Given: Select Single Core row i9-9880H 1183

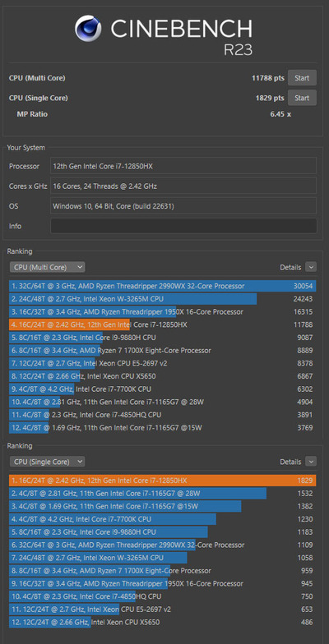Looking at the screenshot, I should coord(163,532).
